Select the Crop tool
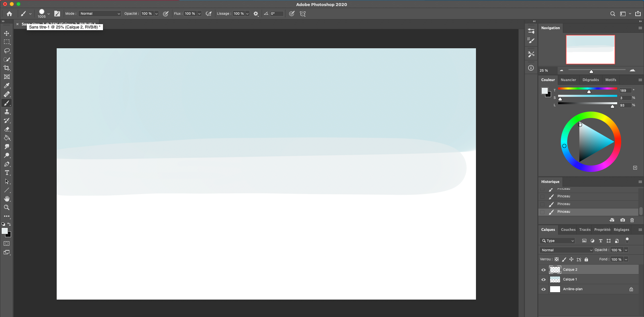Viewport: 644px width, 317px height. (7, 68)
